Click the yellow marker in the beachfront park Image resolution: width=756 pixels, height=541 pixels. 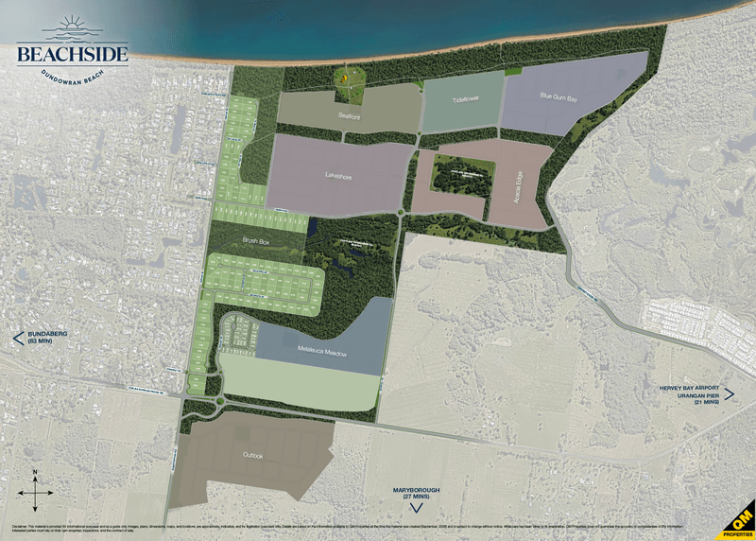coord(343,77)
